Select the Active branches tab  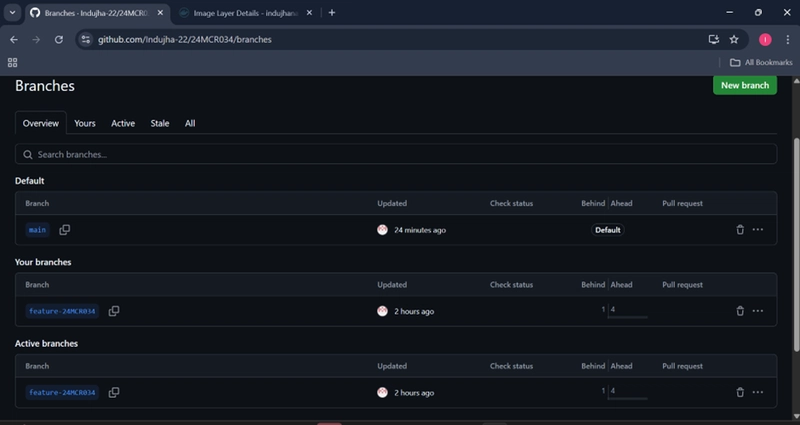pos(123,123)
